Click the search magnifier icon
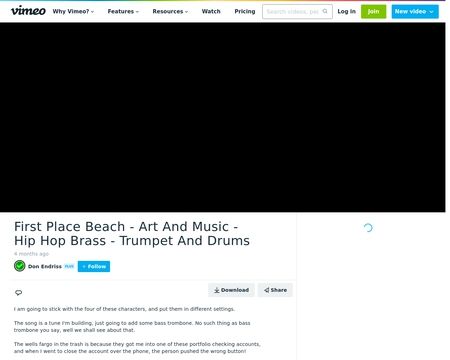The image size is (450, 360). pyautogui.click(x=325, y=11)
